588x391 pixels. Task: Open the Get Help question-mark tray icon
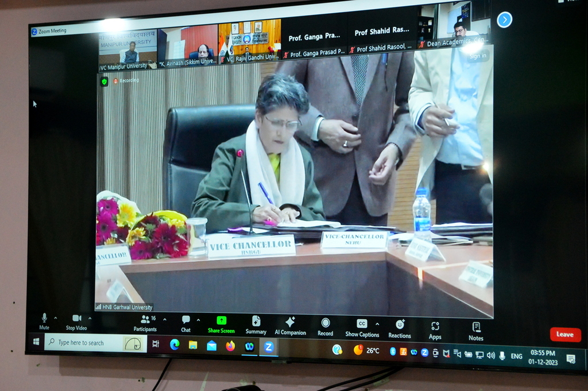click(337, 350)
